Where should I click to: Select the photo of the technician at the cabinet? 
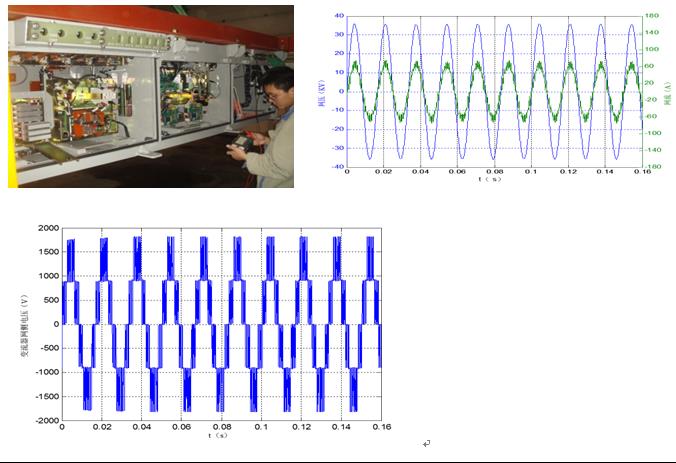(150, 96)
